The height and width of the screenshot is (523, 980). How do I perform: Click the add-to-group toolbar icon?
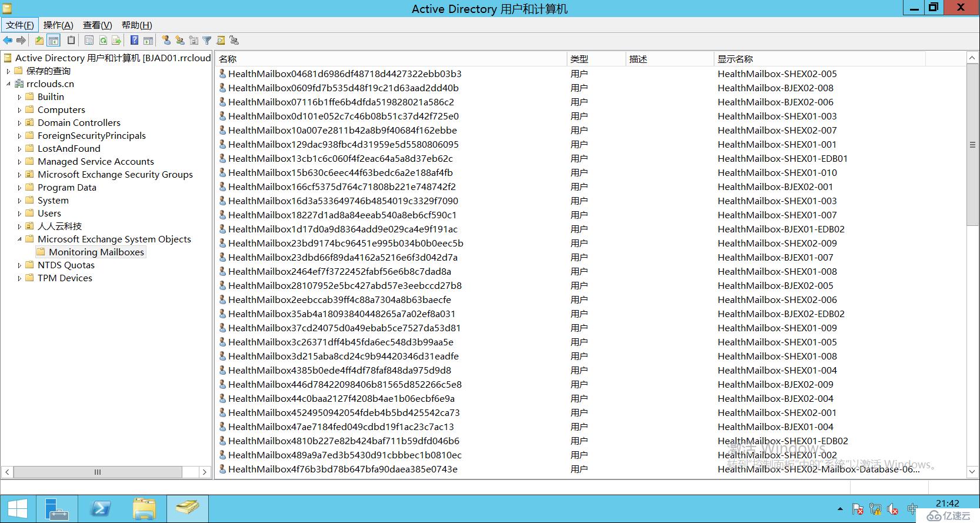click(x=234, y=41)
